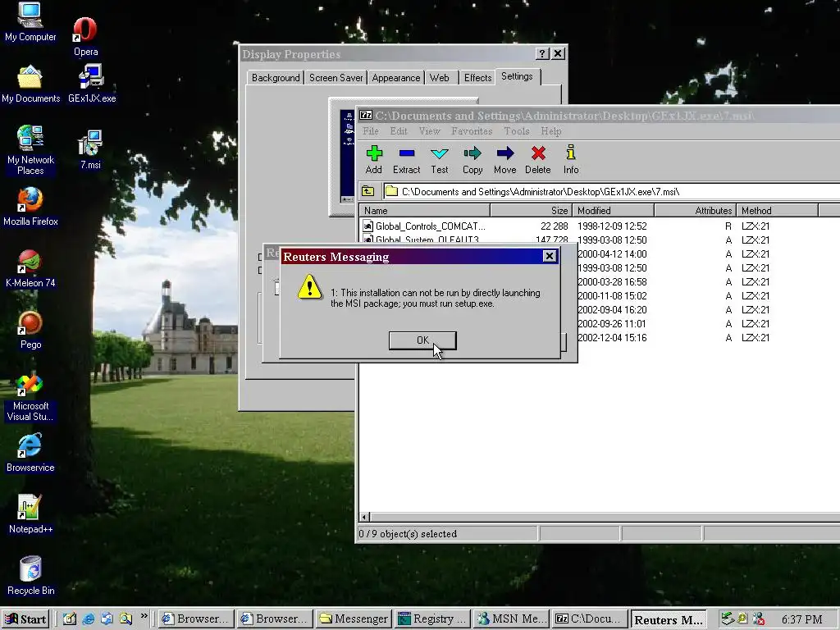Open the Tools menu in 7-Zip

coord(517,130)
